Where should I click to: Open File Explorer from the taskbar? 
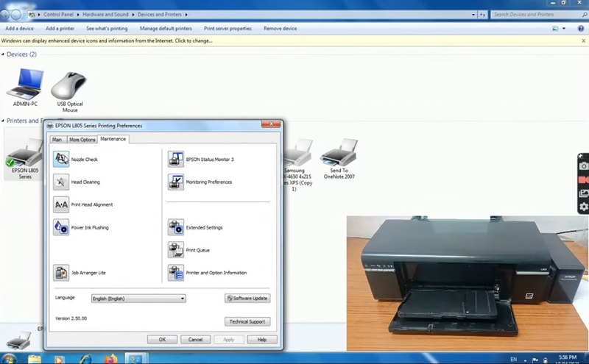pos(35,359)
